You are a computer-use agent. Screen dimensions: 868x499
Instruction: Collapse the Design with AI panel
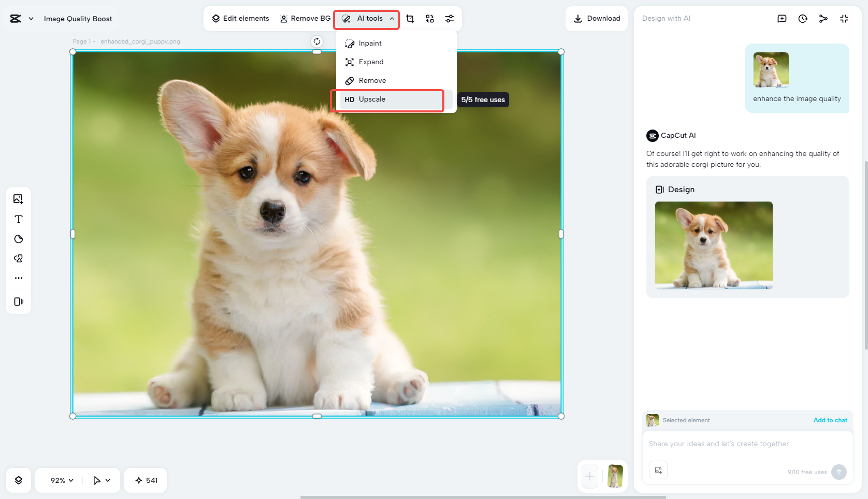point(844,18)
